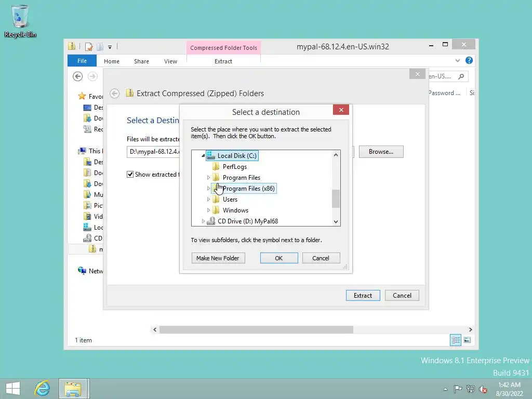Open File Explorer taskbar icon

pyautogui.click(x=74, y=389)
